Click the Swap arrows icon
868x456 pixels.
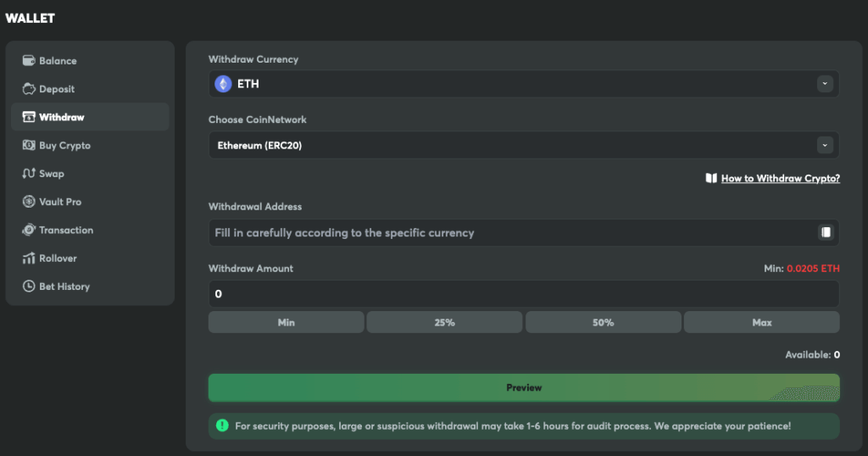point(29,174)
